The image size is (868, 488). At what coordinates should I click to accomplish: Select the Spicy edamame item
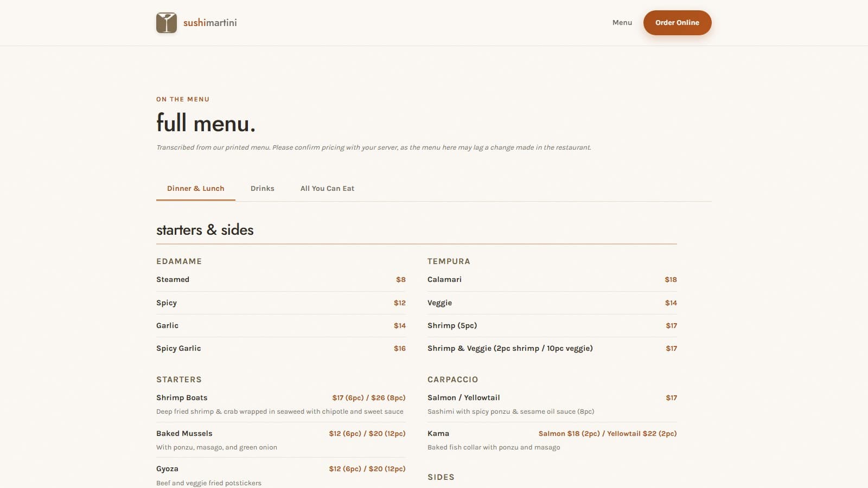167,303
